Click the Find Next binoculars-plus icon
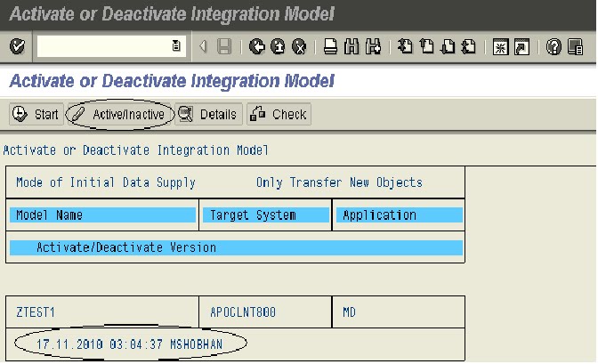The height and width of the screenshot is (364, 598). pyautogui.click(x=373, y=46)
